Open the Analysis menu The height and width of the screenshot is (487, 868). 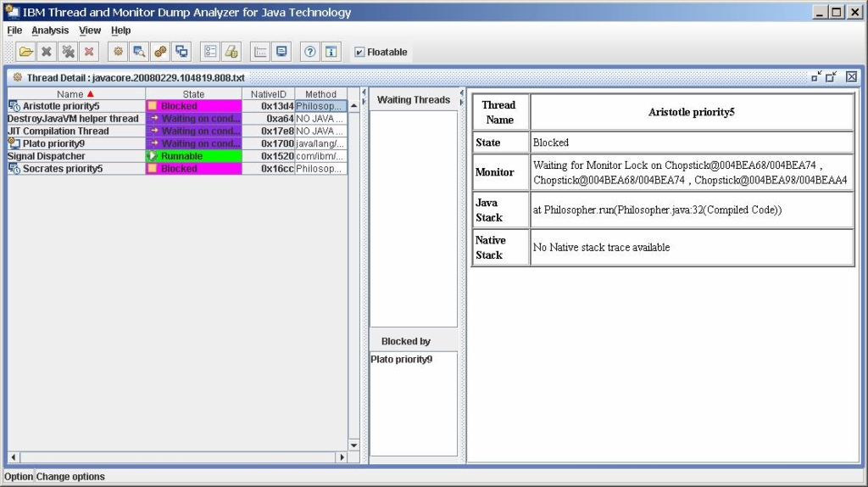click(x=50, y=31)
